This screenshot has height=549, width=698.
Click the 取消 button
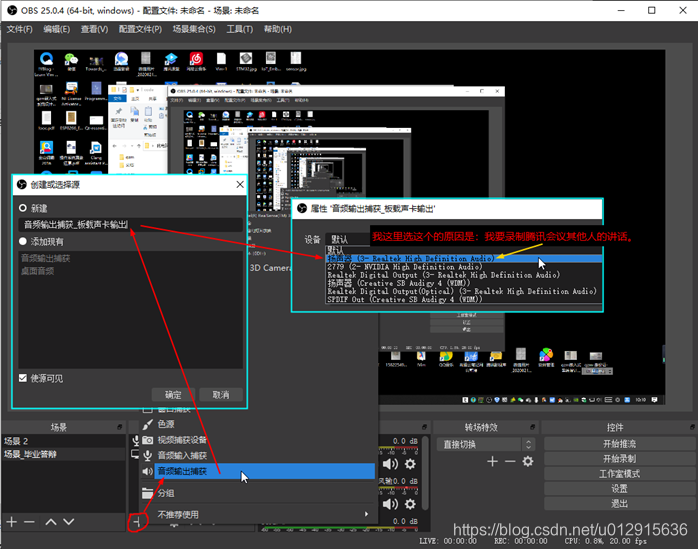point(221,394)
